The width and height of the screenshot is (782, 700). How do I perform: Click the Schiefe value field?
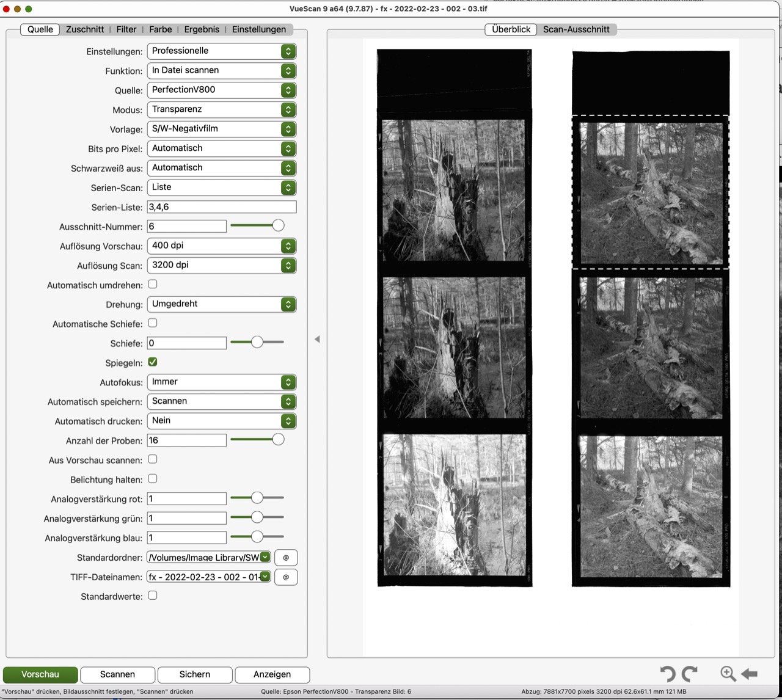tap(186, 343)
